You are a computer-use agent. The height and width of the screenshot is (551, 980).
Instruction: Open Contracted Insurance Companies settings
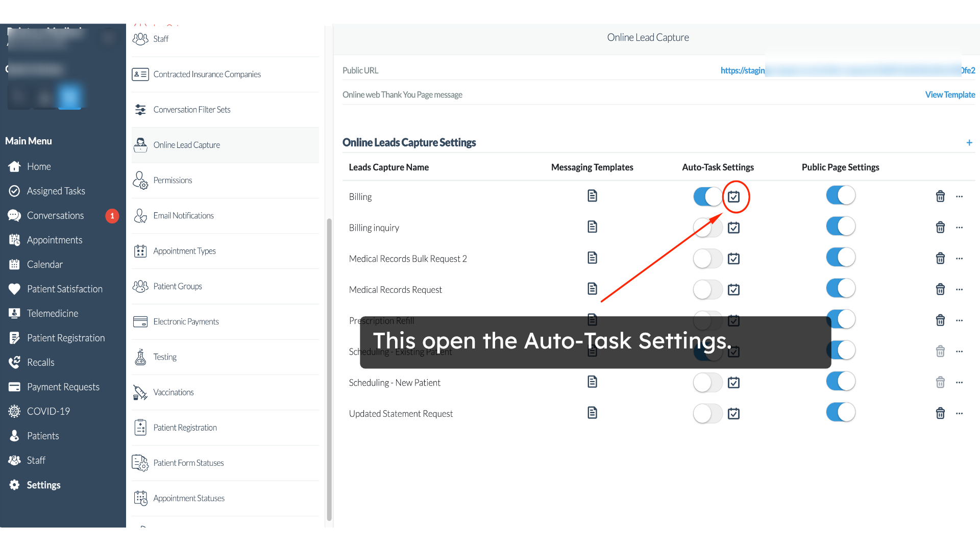225,74
